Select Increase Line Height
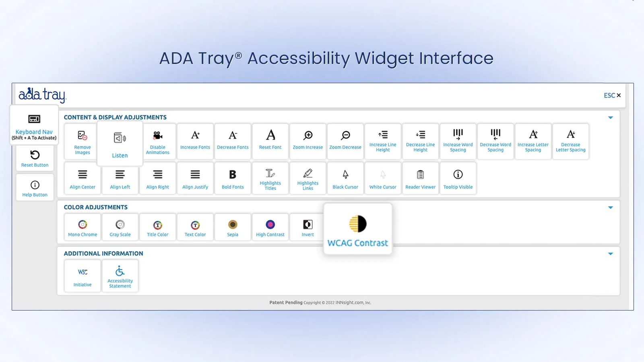The width and height of the screenshot is (644, 362). (383, 142)
